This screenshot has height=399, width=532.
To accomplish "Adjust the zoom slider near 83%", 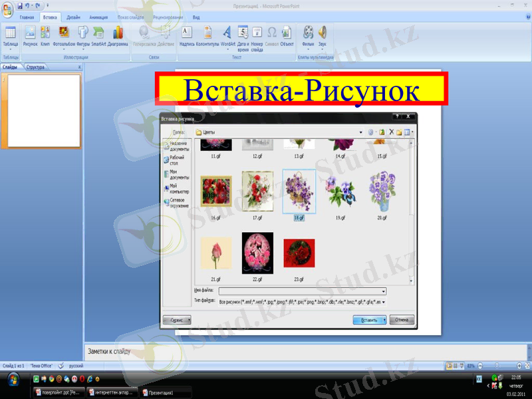I will 497,364.
